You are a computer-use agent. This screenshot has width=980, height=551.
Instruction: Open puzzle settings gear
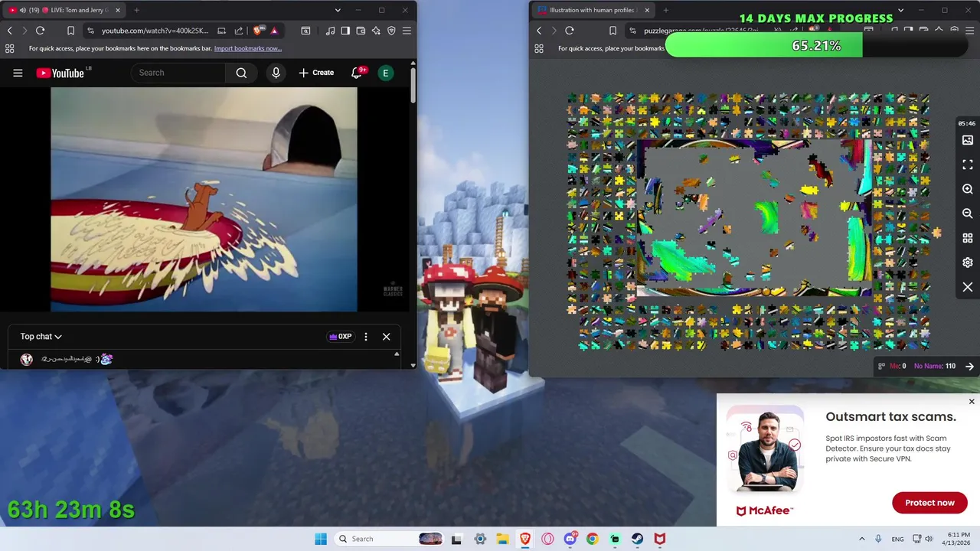click(968, 262)
